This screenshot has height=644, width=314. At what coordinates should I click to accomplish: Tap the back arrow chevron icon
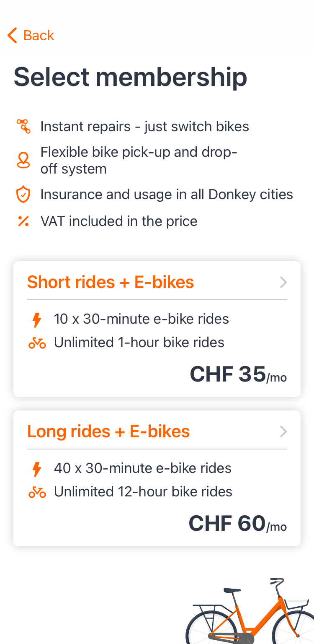(x=12, y=36)
